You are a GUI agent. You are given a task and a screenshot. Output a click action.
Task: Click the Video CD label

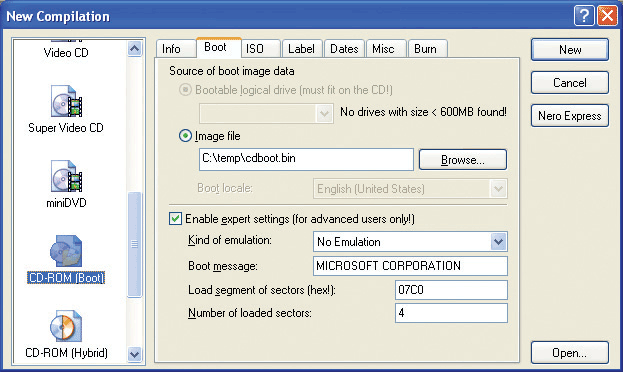(x=66, y=52)
